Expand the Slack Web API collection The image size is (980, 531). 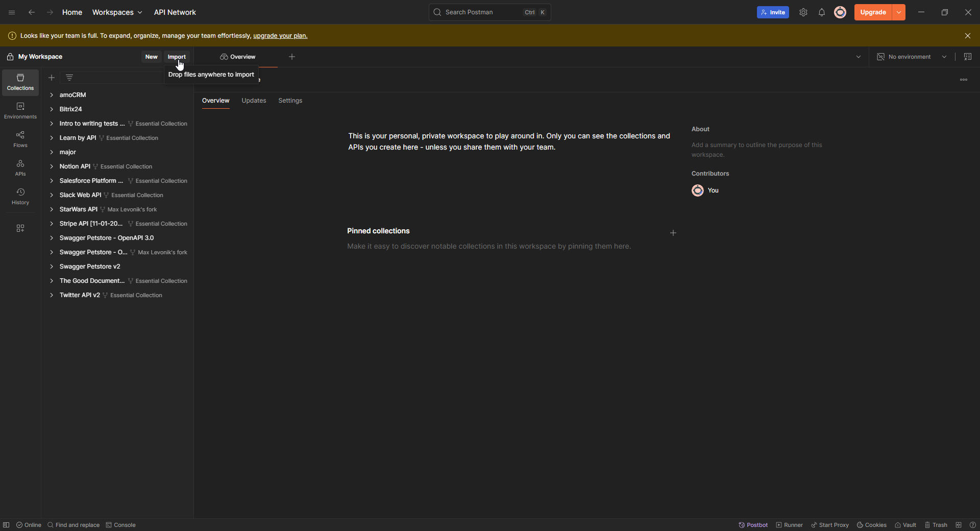pyautogui.click(x=52, y=195)
